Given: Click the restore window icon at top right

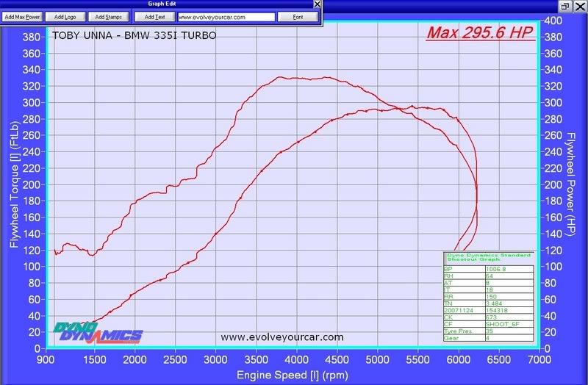Looking at the screenshot, I should (567, 5).
